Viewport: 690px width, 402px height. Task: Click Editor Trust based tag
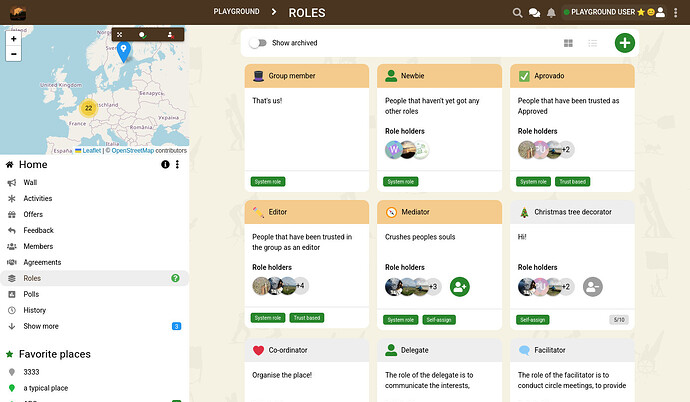(307, 318)
